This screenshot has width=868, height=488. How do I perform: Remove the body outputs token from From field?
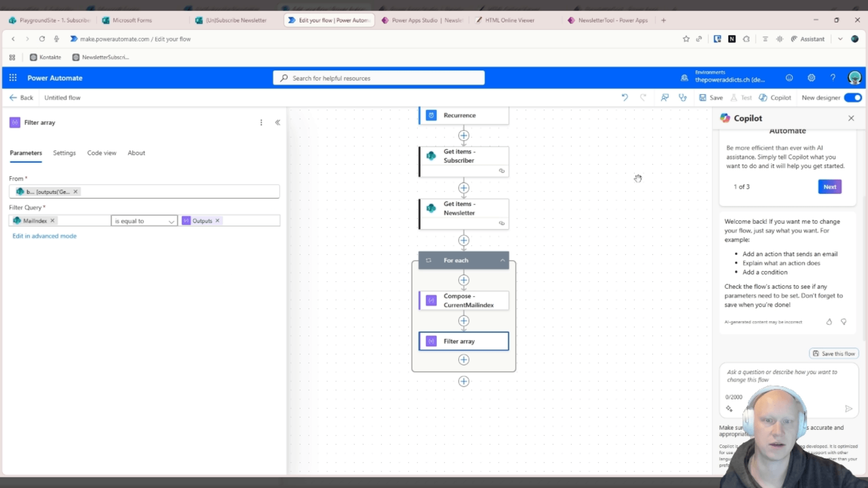tap(75, 192)
